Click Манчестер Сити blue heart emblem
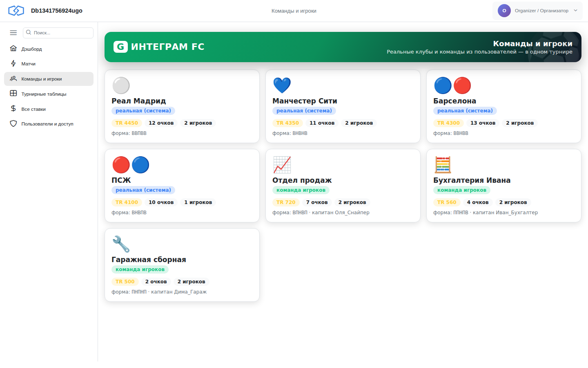588x368 pixels. (x=282, y=85)
